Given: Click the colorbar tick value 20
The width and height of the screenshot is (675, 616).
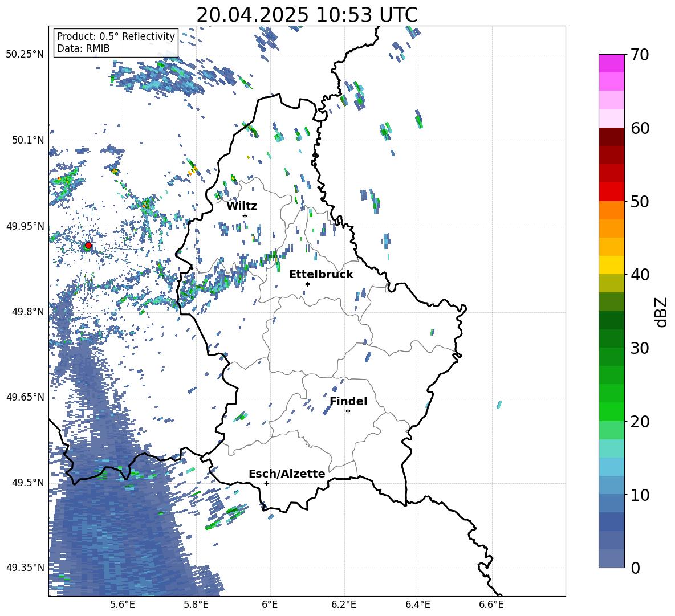Looking at the screenshot, I should click(x=640, y=422).
